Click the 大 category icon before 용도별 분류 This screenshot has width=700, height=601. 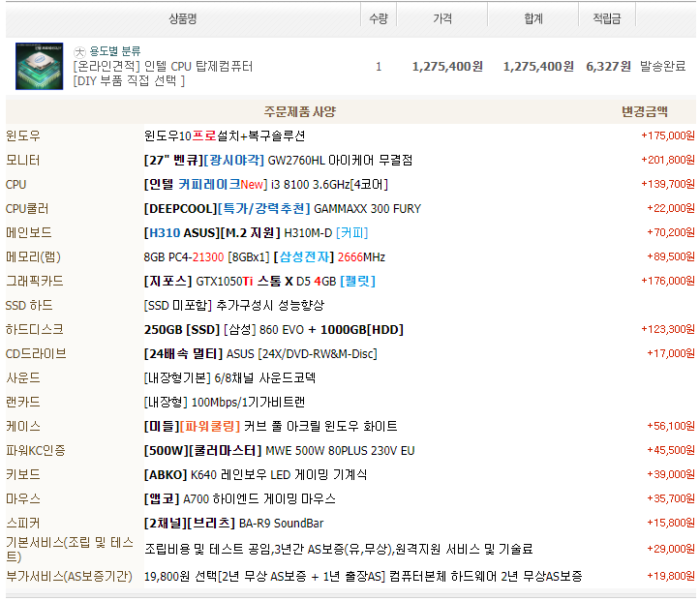coord(79,51)
